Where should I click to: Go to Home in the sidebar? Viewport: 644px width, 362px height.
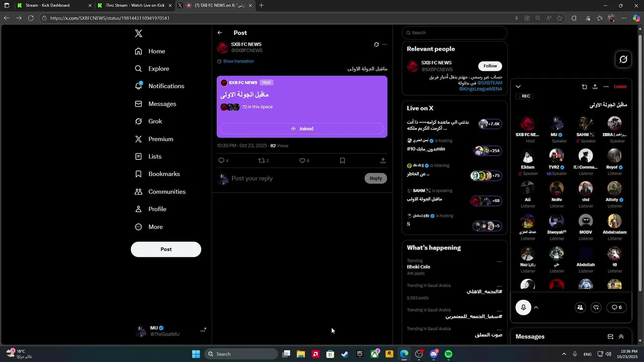[x=150, y=51]
